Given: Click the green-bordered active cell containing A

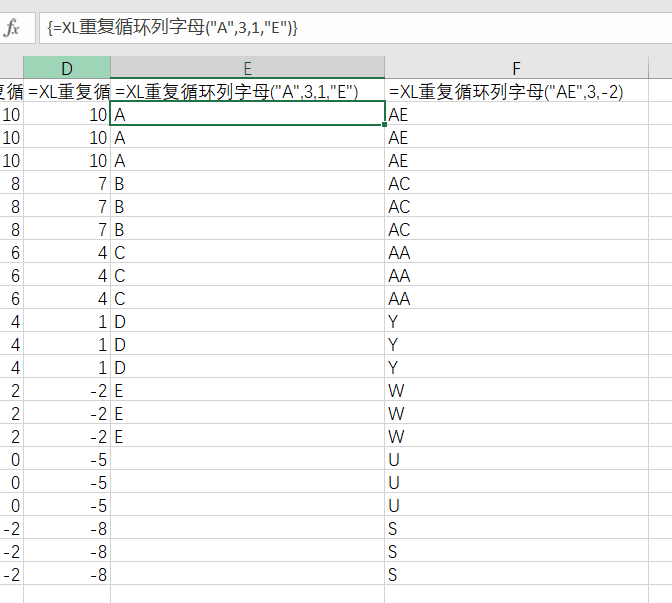Looking at the screenshot, I should [247, 114].
